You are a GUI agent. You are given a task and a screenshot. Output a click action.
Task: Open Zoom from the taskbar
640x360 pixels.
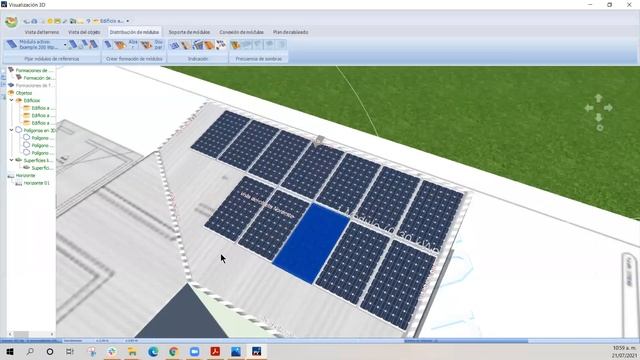click(194, 351)
